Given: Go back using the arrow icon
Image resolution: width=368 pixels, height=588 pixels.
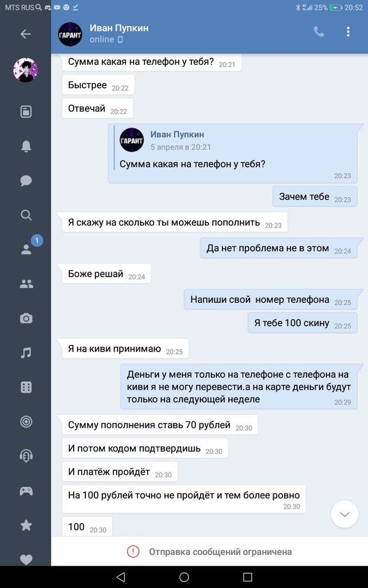Looking at the screenshot, I should click(x=26, y=34).
